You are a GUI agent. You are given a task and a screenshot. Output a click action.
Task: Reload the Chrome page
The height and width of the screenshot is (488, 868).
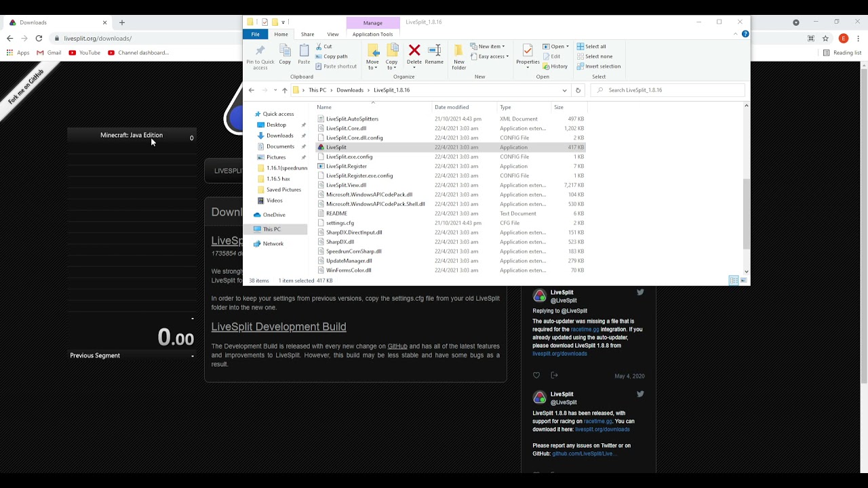coord(39,39)
